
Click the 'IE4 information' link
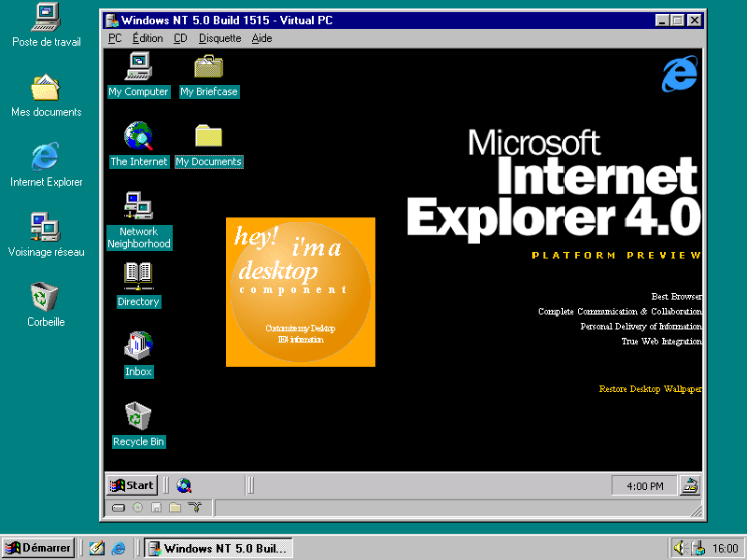point(301,340)
